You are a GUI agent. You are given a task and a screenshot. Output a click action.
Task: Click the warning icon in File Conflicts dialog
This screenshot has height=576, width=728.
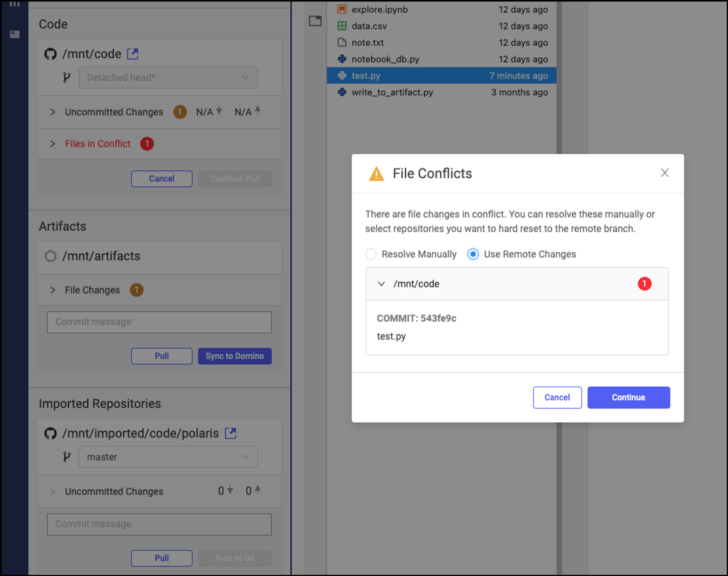pos(376,174)
